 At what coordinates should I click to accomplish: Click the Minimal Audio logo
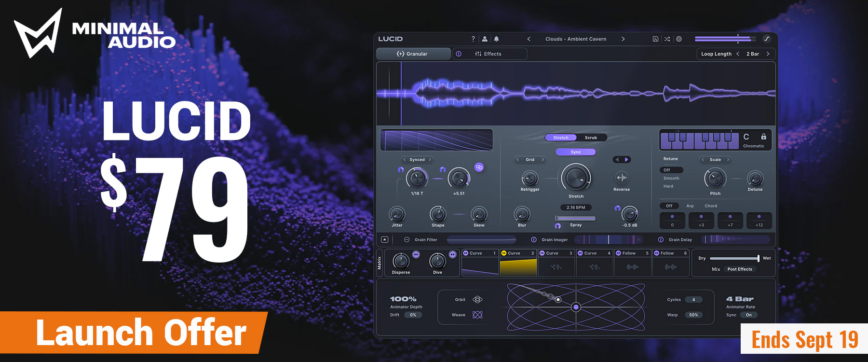pos(95,33)
